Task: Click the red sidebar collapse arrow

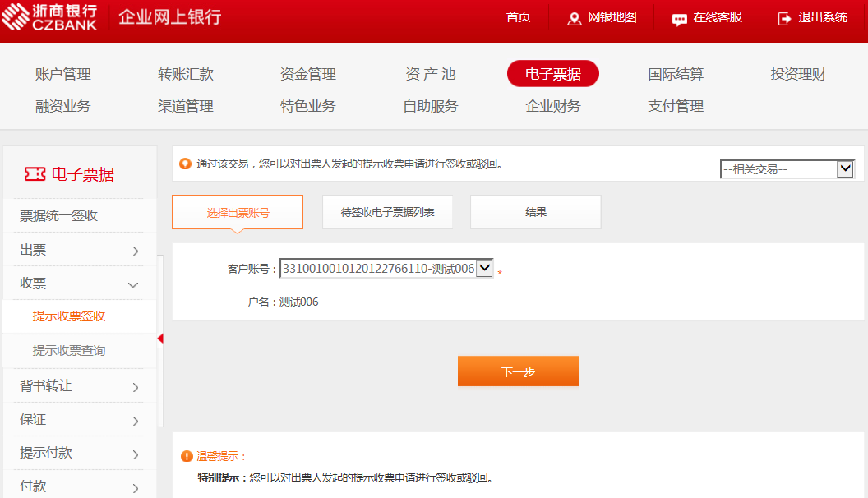Action: (160, 339)
